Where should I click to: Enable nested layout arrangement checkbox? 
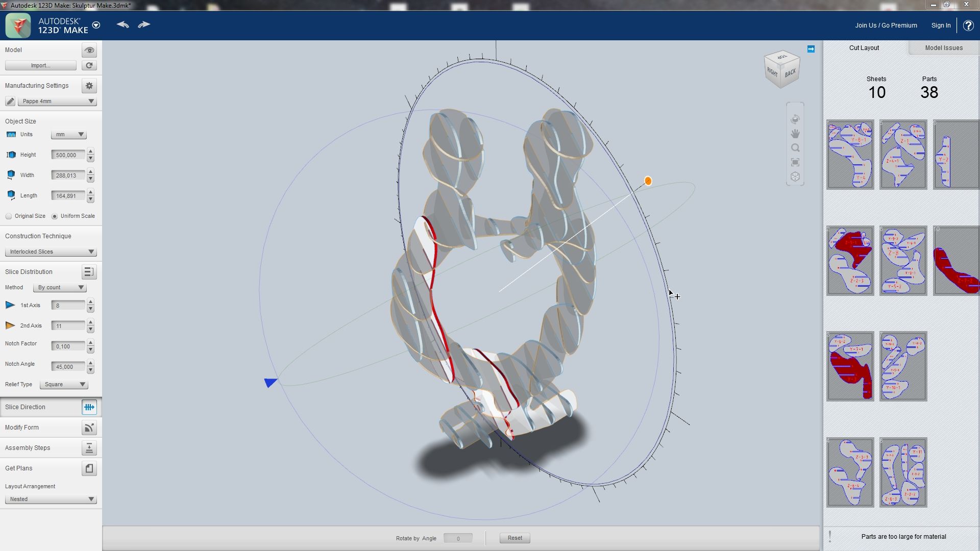[x=50, y=498]
